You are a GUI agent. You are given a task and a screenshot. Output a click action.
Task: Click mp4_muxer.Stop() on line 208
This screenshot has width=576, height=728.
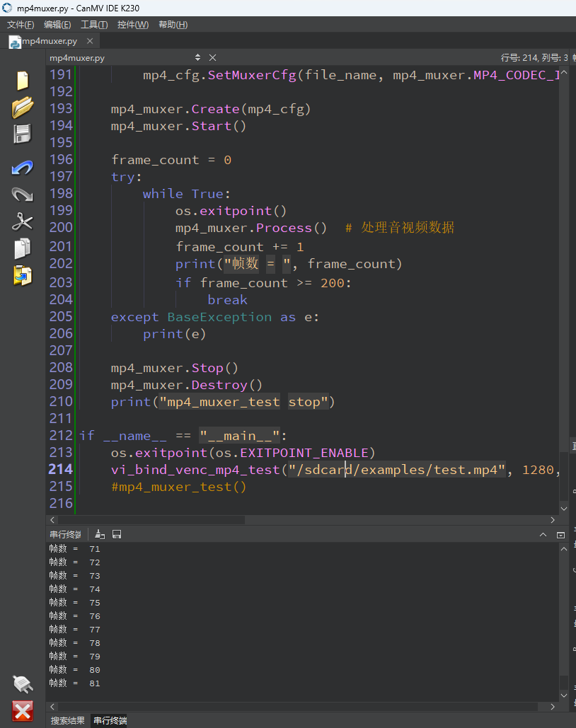coord(174,368)
